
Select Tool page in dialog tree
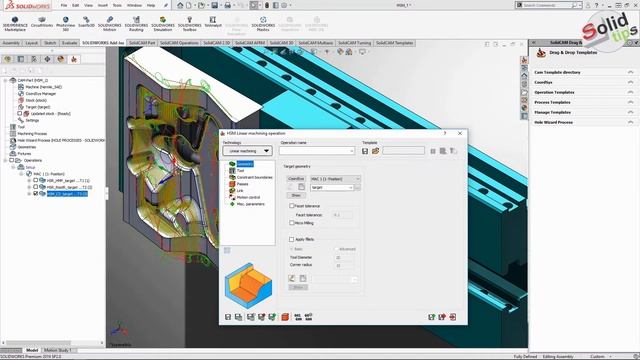(240, 171)
